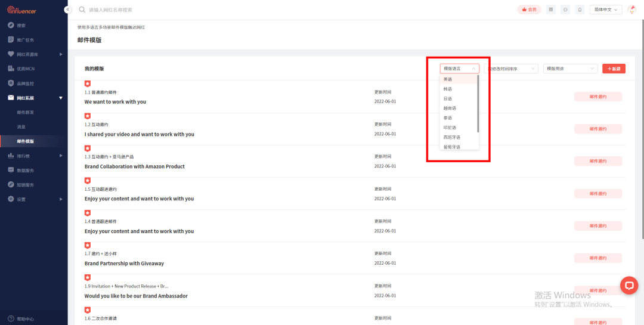Select 日语 from the language list

448,98
